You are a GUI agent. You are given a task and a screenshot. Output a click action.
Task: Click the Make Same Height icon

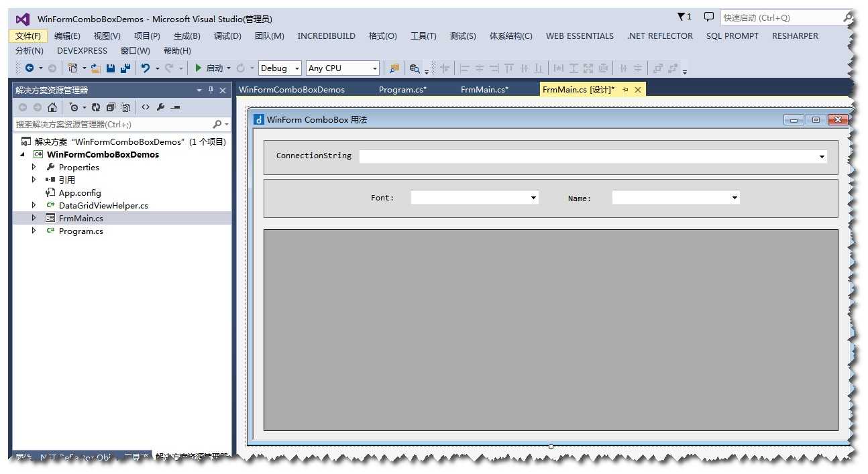[574, 68]
